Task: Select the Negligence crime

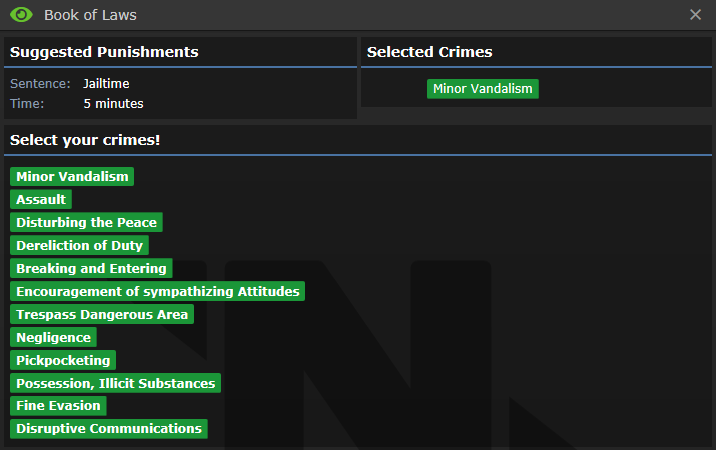Action: 53,337
